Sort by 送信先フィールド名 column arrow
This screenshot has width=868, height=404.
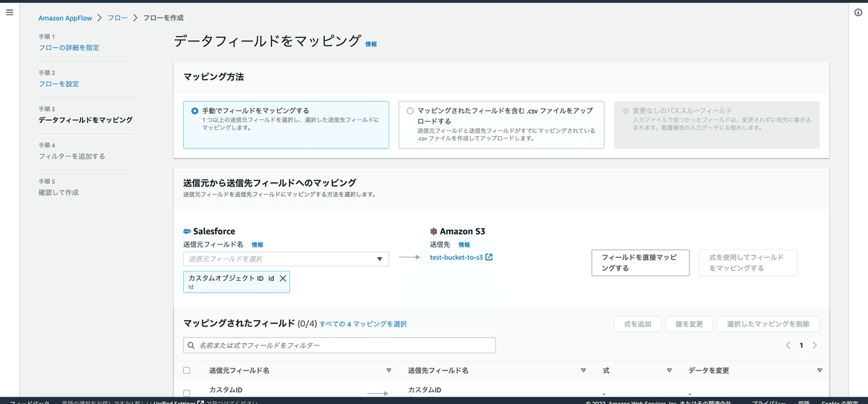point(583,370)
